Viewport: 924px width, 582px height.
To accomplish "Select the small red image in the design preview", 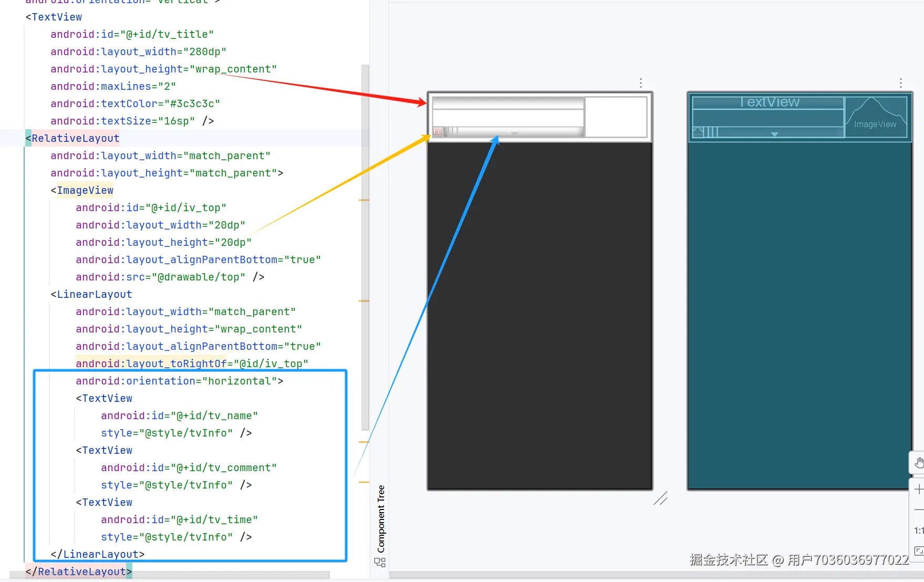I will coord(438,131).
